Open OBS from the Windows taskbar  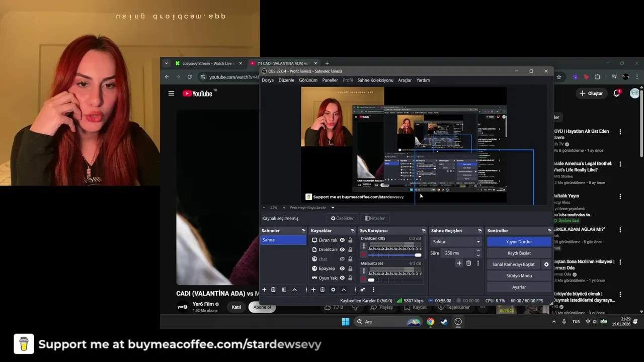(x=458, y=322)
